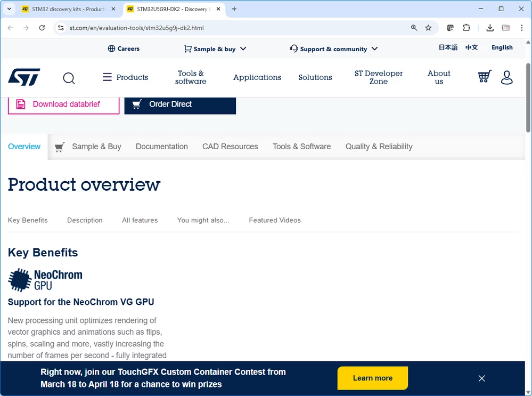Viewport: 532px width, 396px height.
Task: Jump to All features section link
Action: [140, 220]
